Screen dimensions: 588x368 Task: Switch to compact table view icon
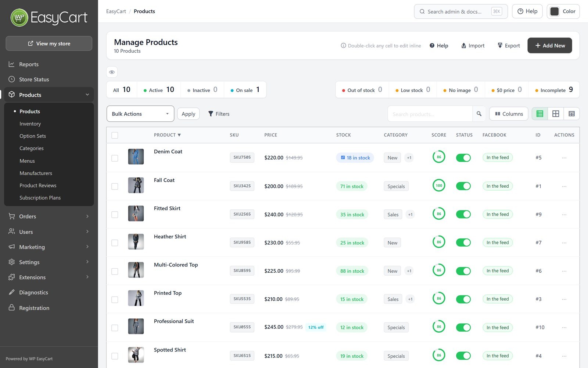coord(571,114)
